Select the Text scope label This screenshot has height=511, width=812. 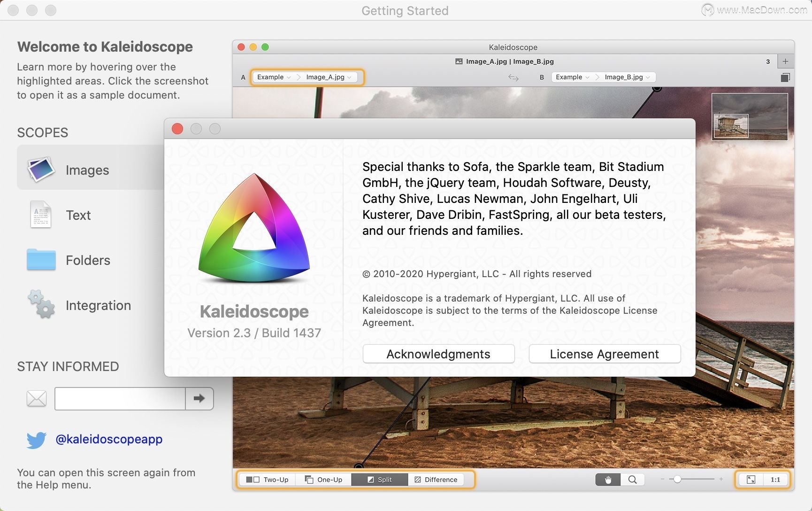[x=78, y=215]
